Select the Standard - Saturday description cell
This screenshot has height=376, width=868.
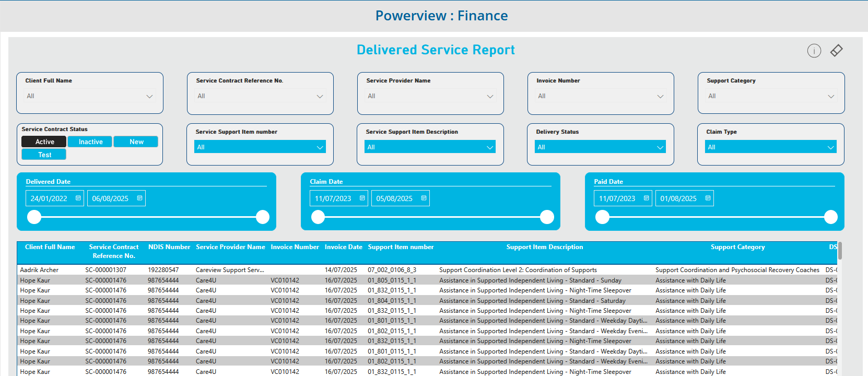point(532,301)
